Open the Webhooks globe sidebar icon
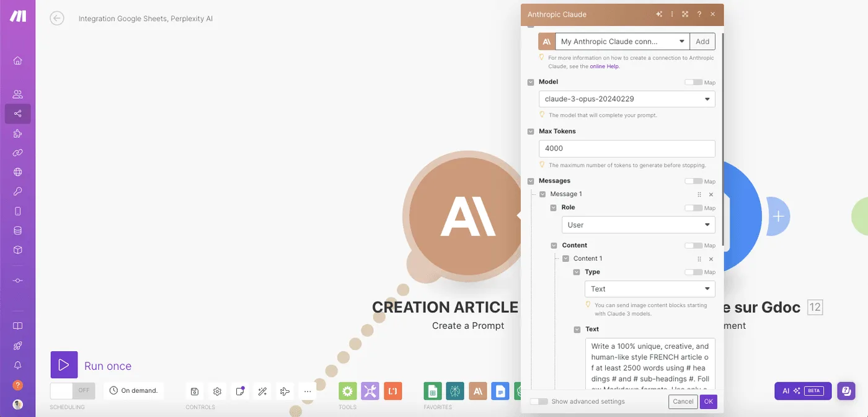Screen dimensions: 868x417 17,172
